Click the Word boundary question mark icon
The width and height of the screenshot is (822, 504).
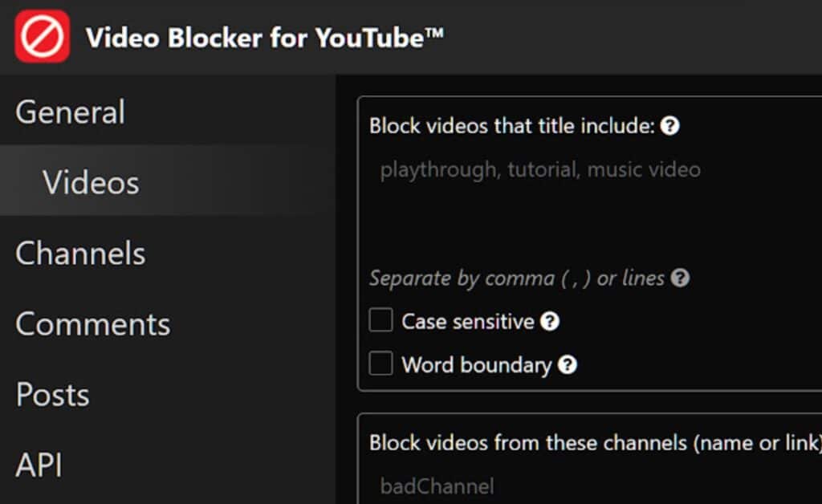(x=568, y=365)
